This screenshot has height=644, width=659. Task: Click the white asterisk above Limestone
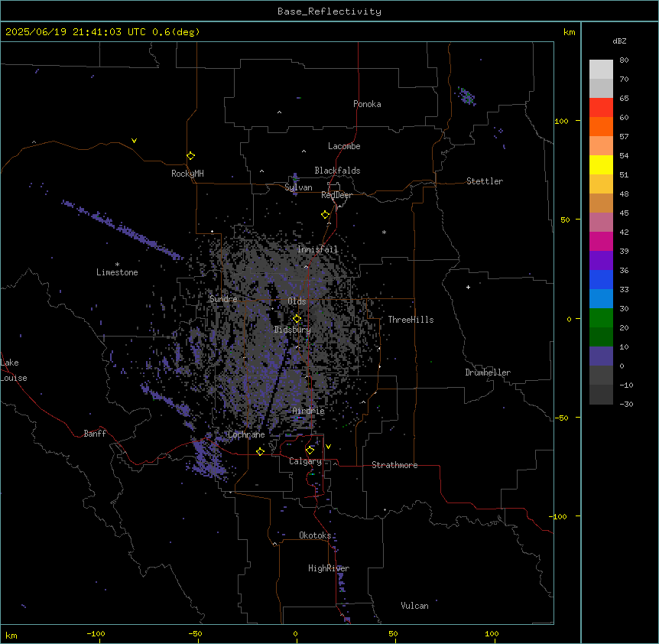coord(117,265)
